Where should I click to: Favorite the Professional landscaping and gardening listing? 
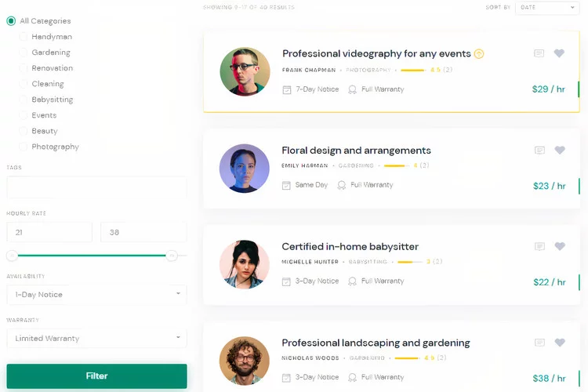coord(560,343)
